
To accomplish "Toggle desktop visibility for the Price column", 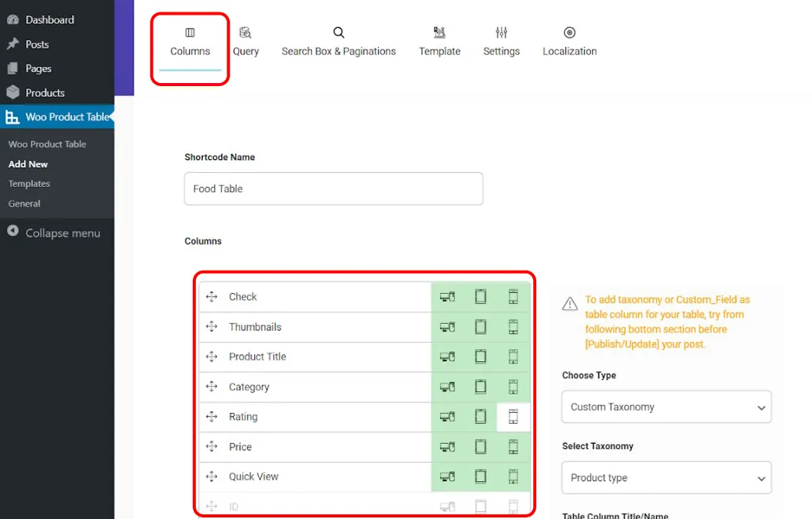I will click(448, 446).
